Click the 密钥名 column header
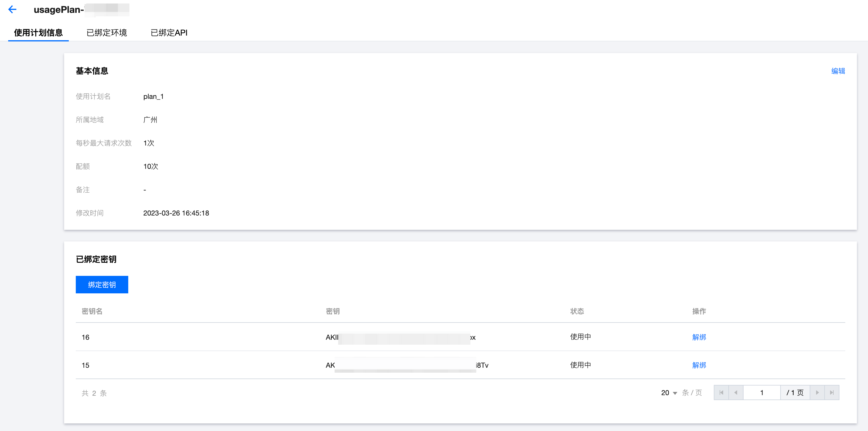This screenshot has height=431, width=868. [x=92, y=311]
